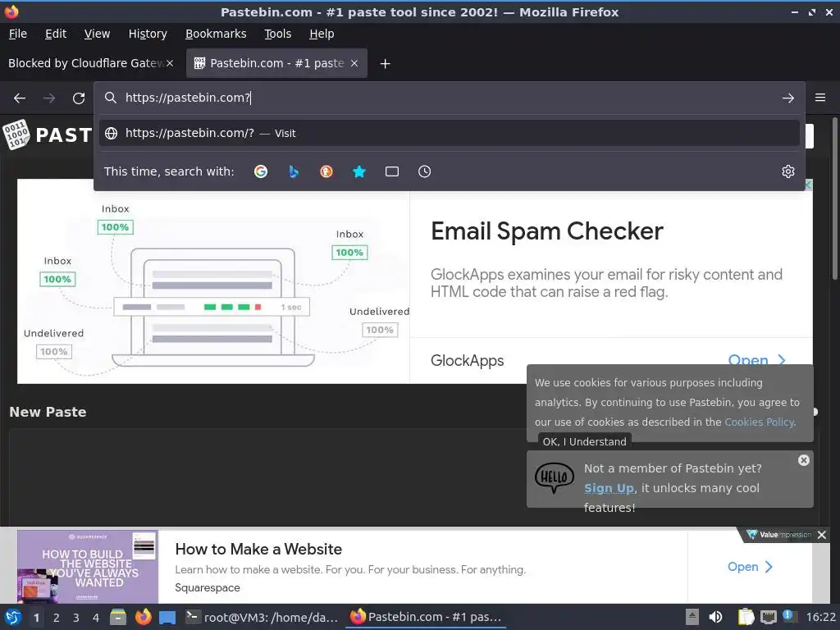Image resolution: width=840 pixels, height=630 pixels.
Task: Search this time with Google
Action: [x=261, y=171]
